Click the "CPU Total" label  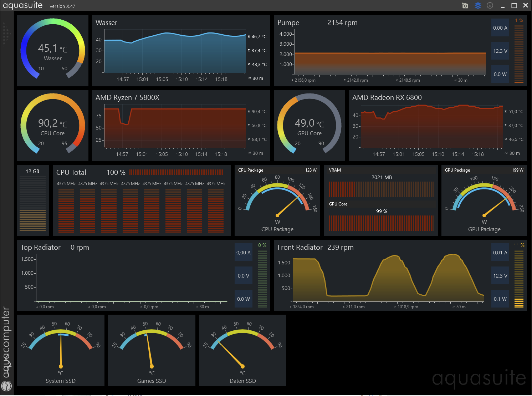tap(71, 173)
